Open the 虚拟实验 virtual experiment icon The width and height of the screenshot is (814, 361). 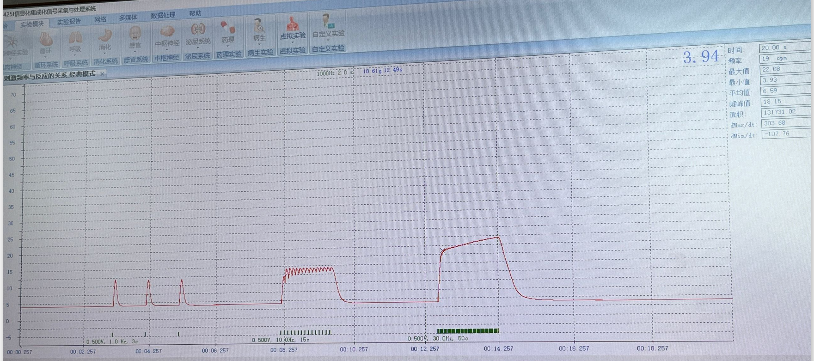[292, 24]
